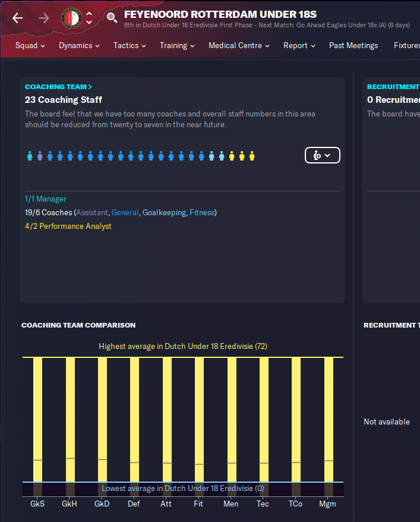Viewport: 420px width, 522px height.
Task: Open the RECRUITMENT section heading link
Action: [393, 87]
